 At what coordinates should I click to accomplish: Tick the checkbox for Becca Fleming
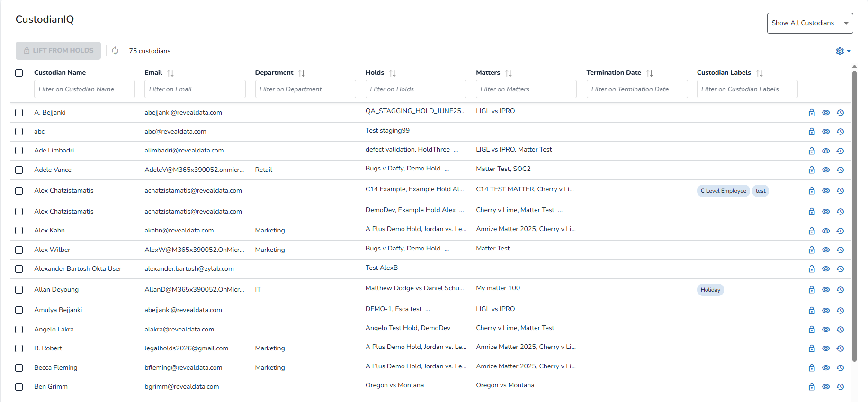click(x=19, y=368)
